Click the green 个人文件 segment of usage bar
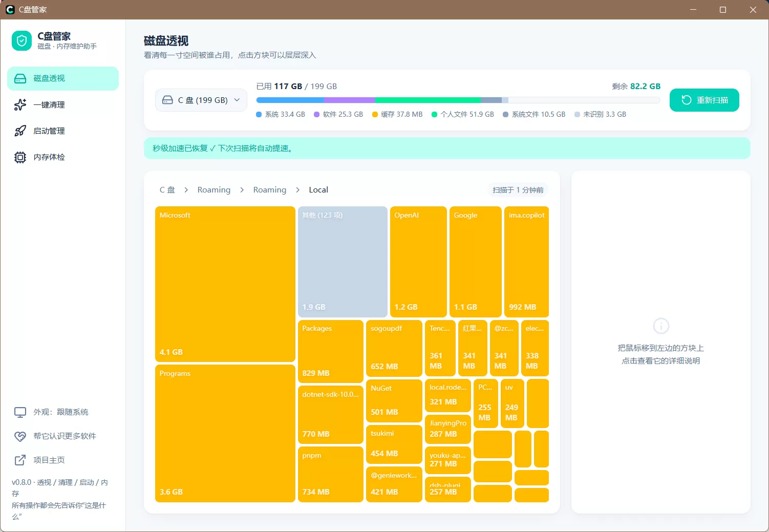Screen dimensions: 769x532 pos(428,100)
